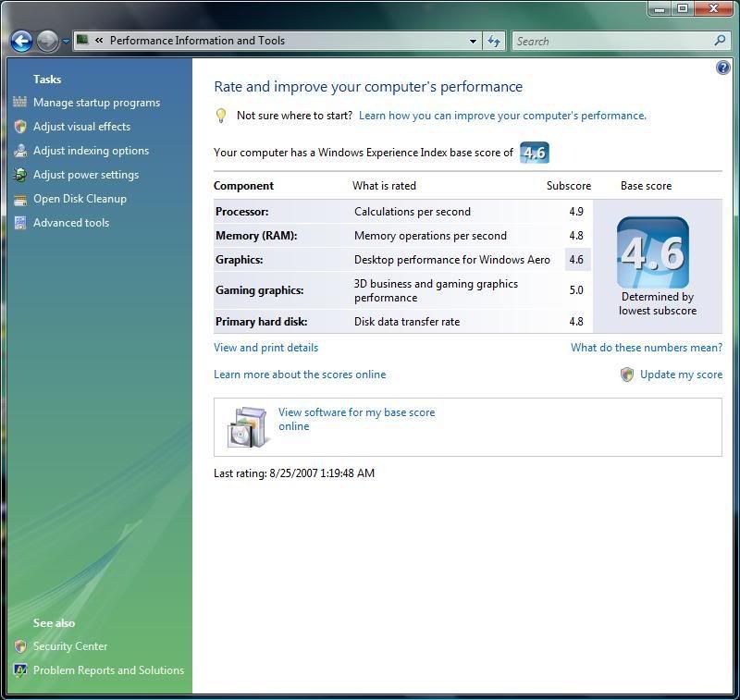
Task: Click the Last rating date text
Action: click(x=294, y=473)
